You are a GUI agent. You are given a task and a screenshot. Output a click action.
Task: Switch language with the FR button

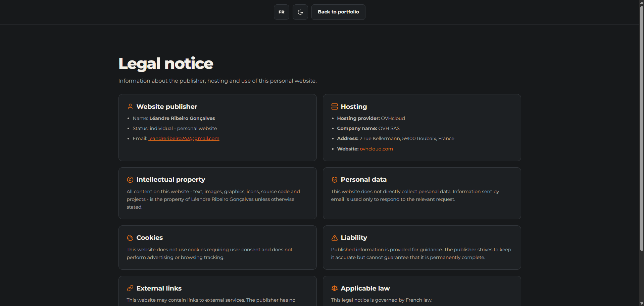coord(281,12)
